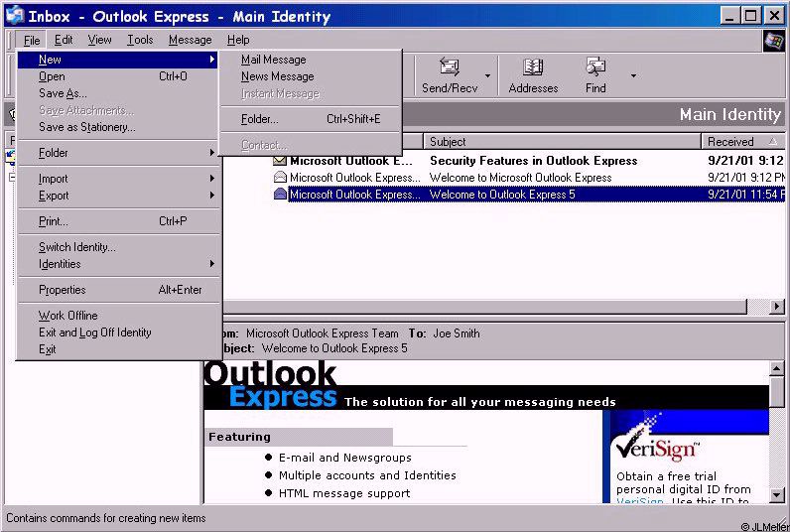The width and height of the screenshot is (790, 532).
Task: Click the message list horizontal scrollbar right arrow
Action: click(x=777, y=306)
